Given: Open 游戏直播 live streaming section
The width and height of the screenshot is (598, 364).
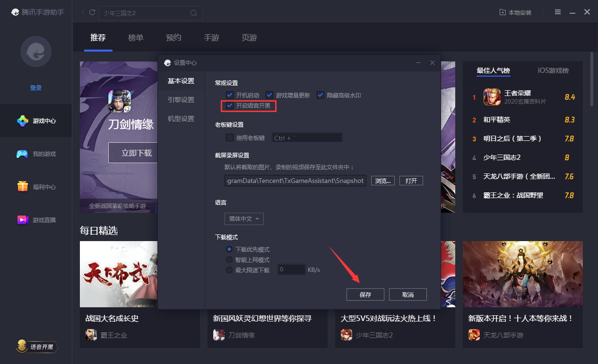Looking at the screenshot, I should 35,219.
